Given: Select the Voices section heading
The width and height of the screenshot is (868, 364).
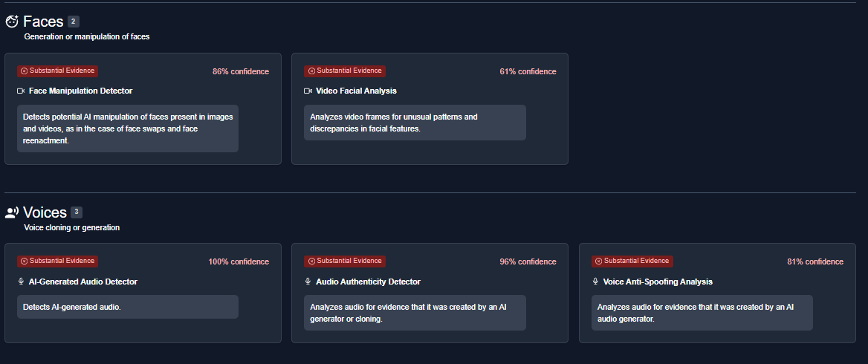Looking at the screenshot, I should point(45,212).
